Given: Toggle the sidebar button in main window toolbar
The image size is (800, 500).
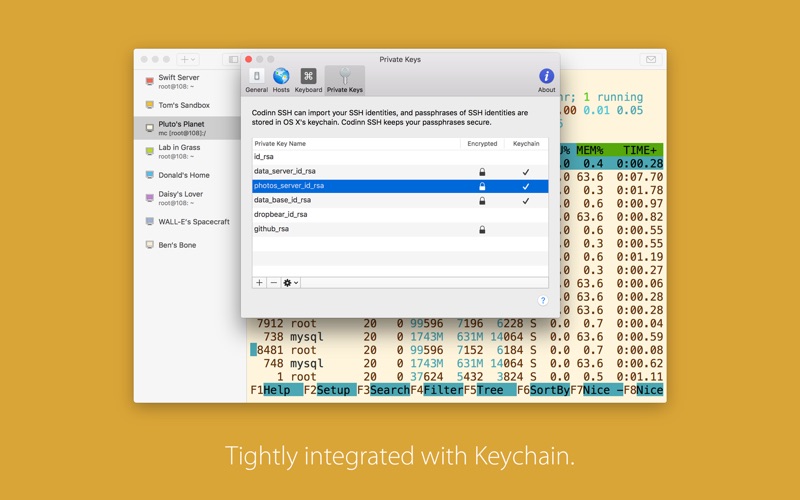Looking at the screenshot, I should pos(233,59).
